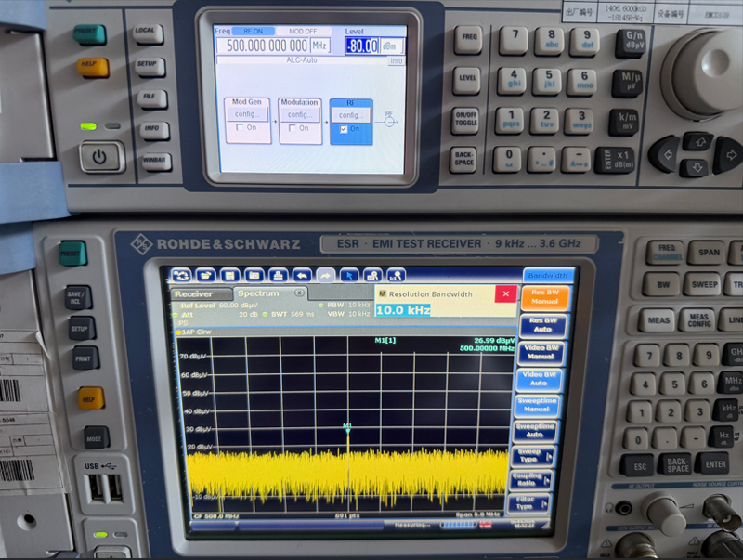The image size is (743, 560).
Task: Close the Resolution Bandwidth dialog
Action: pyautogui.click(x=505, y=293)
